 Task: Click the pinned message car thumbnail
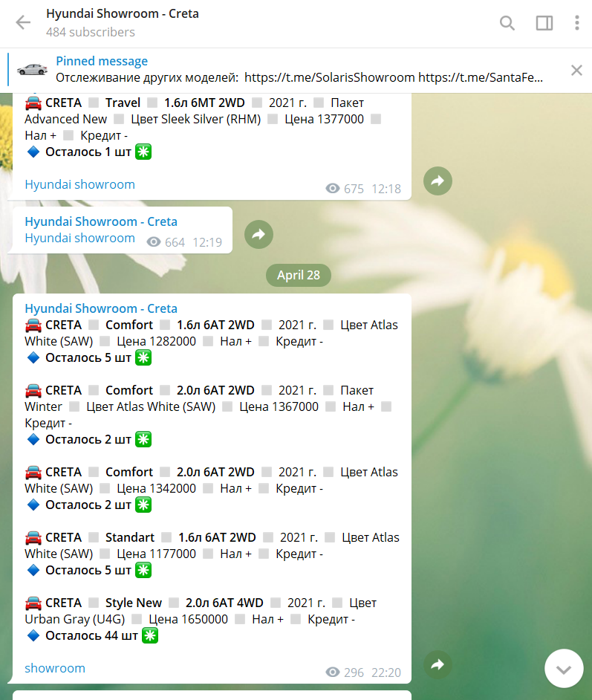(x=32, y=70)
